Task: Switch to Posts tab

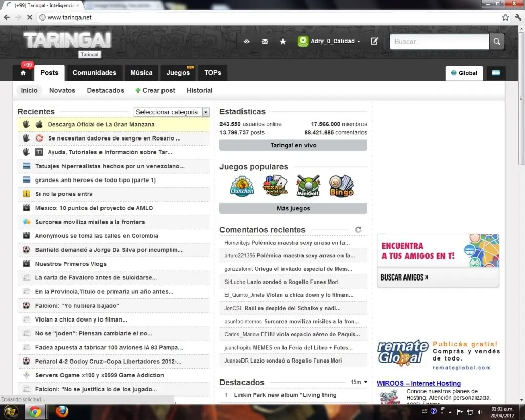Action: click(49, 73)
